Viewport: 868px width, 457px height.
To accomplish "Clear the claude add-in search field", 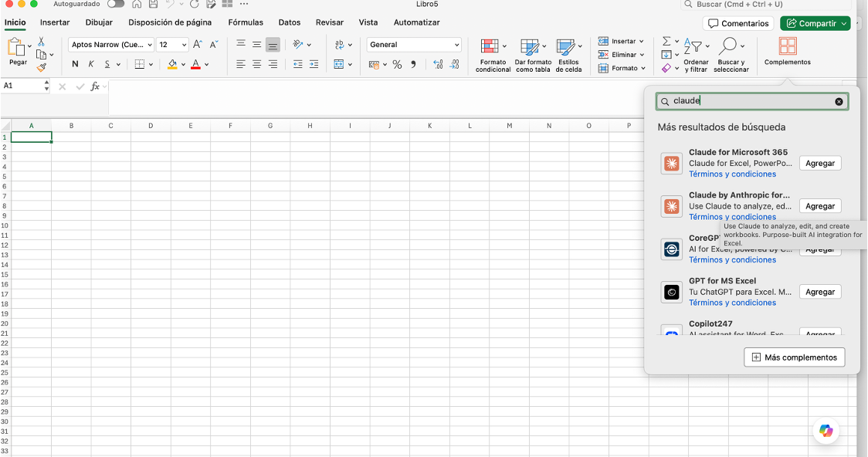I will [x=839, y=101].
